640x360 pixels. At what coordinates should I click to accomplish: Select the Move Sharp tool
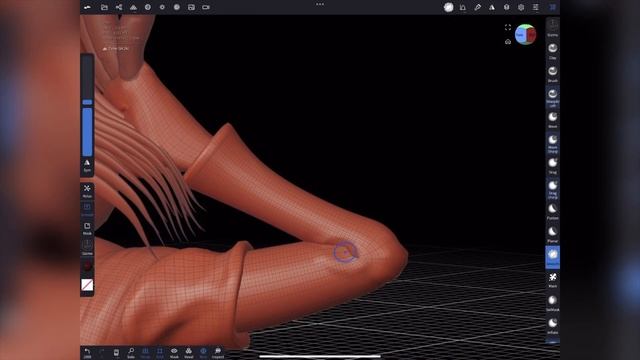[x=553, y=143]
